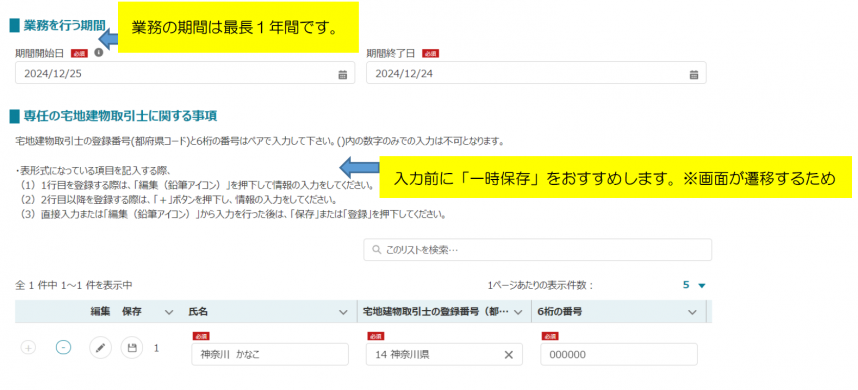The width and height of the screenshot is (858, 390).
Task: Click the 編集 column header
Action: [100, 311]
